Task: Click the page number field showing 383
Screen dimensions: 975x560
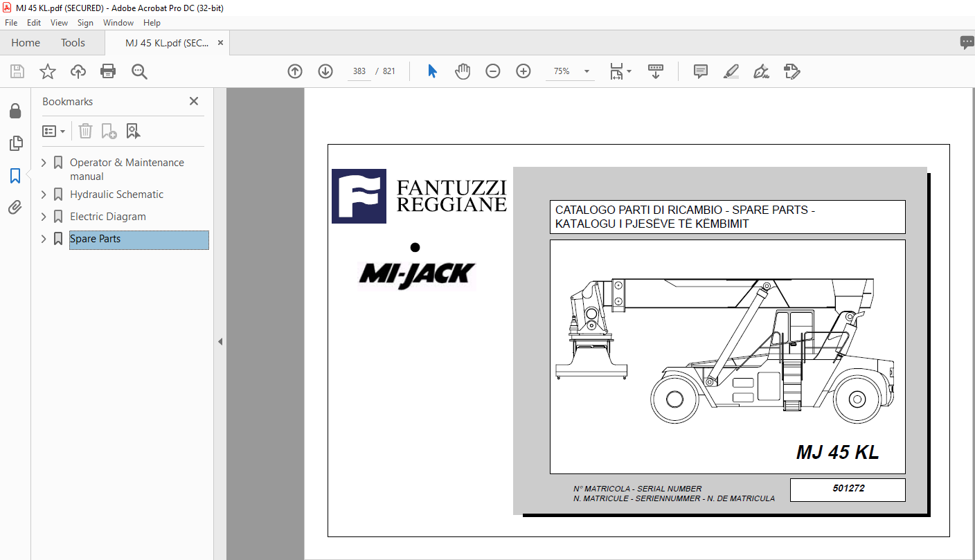Action: [359, 71]
